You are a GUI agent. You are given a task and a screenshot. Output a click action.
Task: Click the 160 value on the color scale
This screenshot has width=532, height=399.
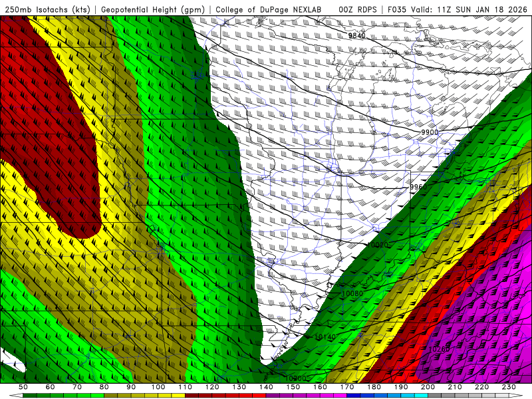[x=320, y=387]
